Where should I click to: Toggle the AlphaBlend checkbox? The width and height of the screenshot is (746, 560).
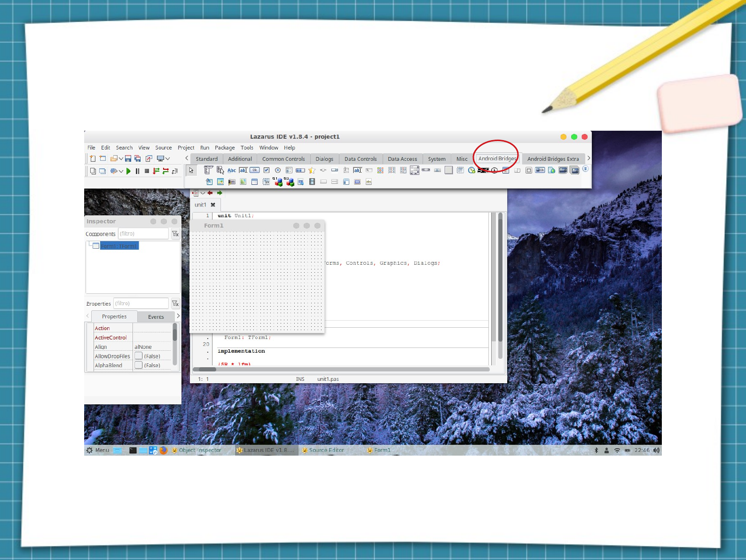pyautogui.click(x=139, y=365)
